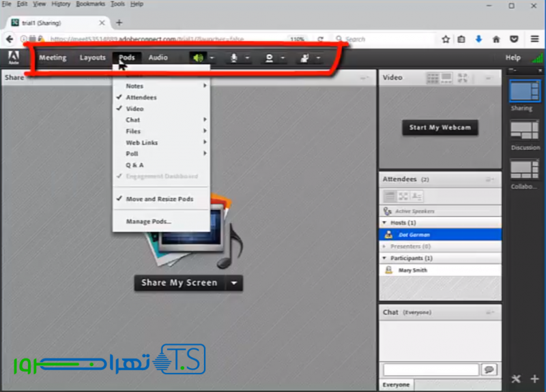Expand the Presenters group in Attendees

385,246
